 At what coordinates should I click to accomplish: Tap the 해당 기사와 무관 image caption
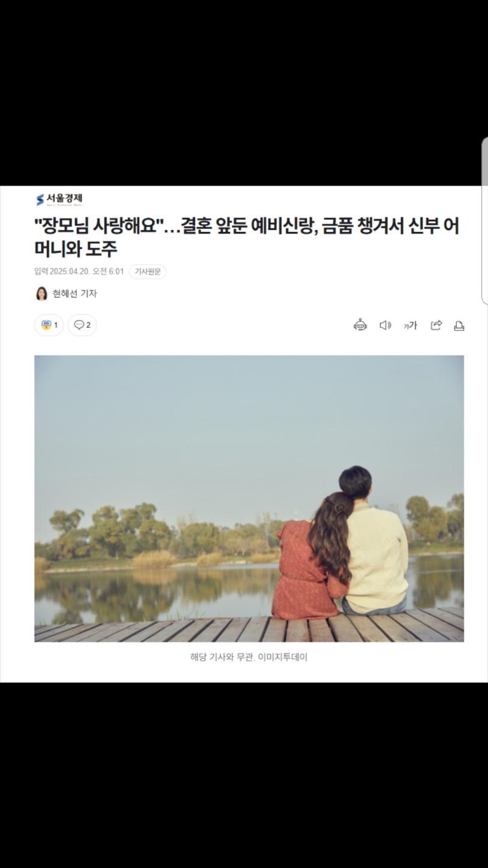[249, 658]
